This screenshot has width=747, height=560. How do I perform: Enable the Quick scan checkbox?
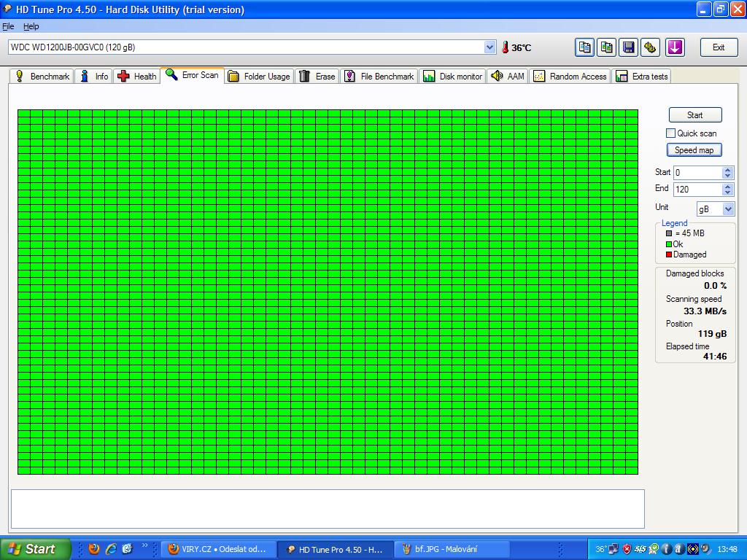coord(670,133)
